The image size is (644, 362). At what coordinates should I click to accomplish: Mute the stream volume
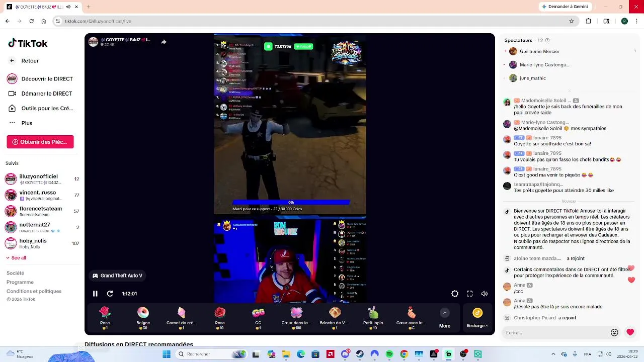point(485,294)
